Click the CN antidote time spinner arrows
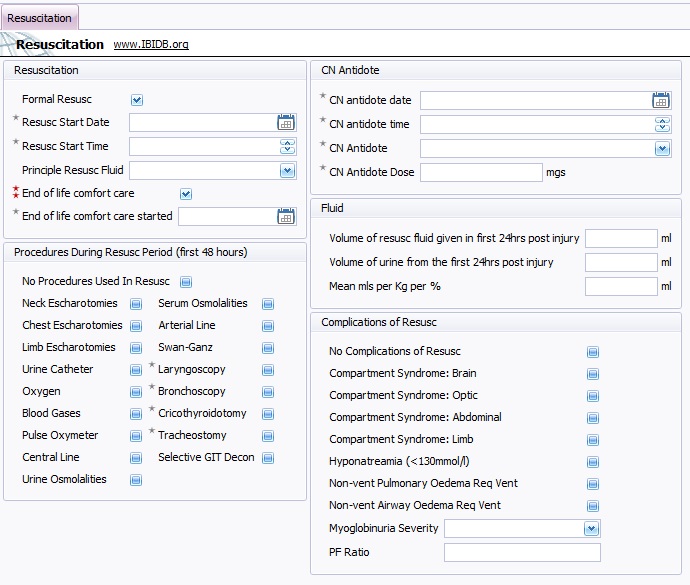Viewport: 690px width, 585px height. pyautogui.click(x=662, y=124)
